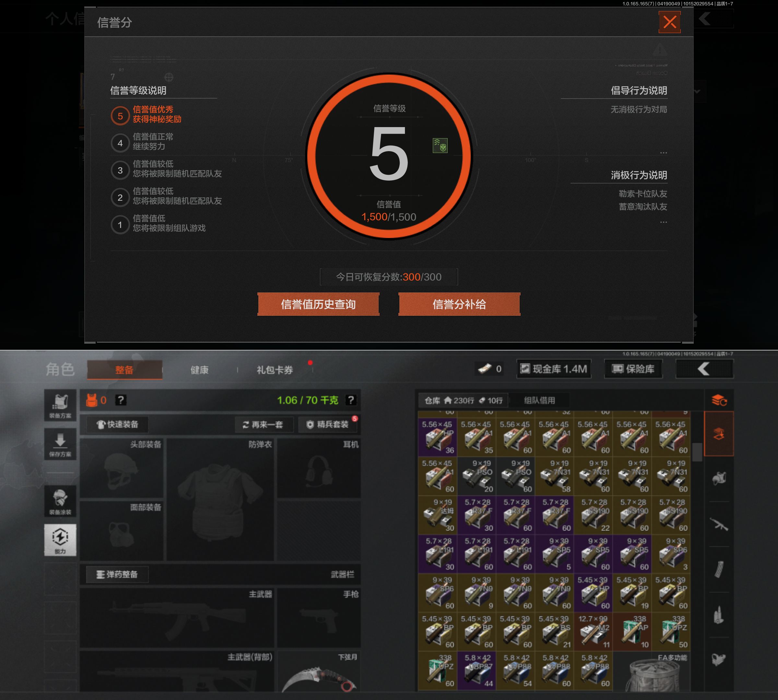Click the 信誉分补给 button
778x700 pixels.
click(x=459, y=304)
